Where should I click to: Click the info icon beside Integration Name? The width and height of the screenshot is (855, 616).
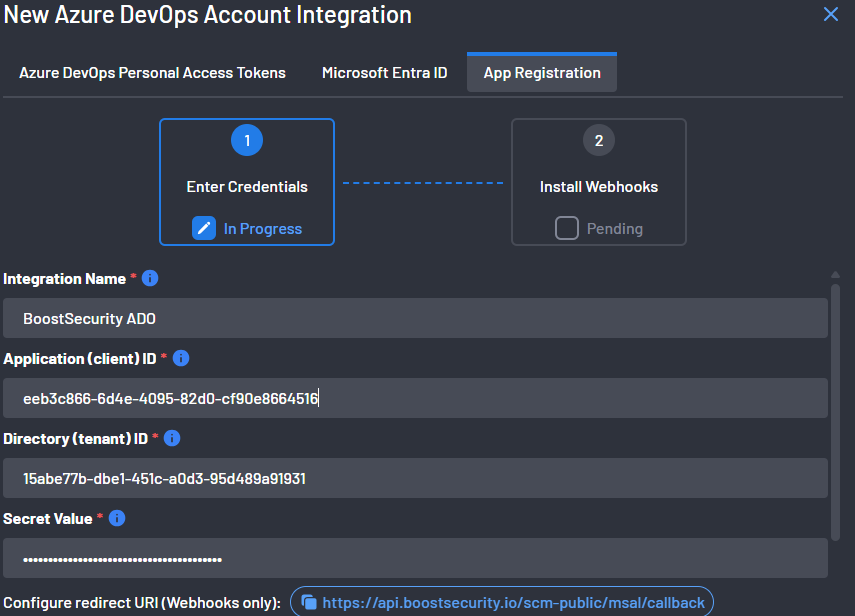coord(150,279)
